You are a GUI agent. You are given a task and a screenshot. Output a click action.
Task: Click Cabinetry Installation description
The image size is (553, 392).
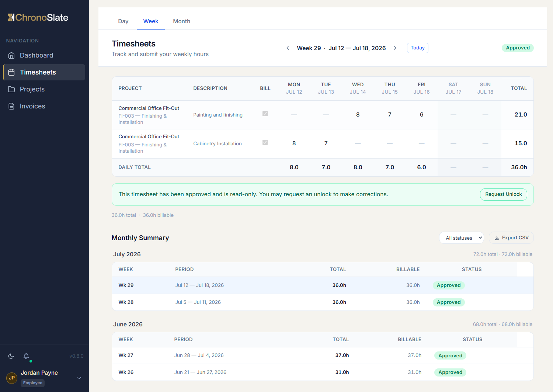point(218,144)
